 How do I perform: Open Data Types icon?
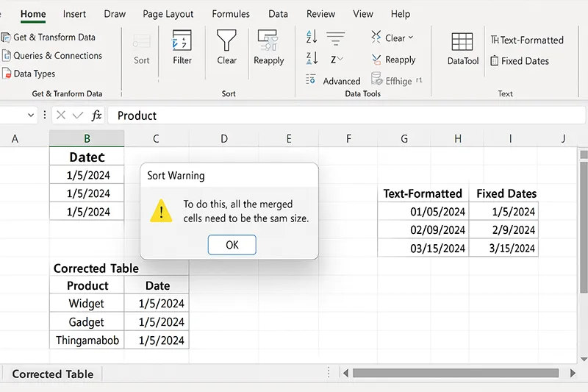pos(7,74)
